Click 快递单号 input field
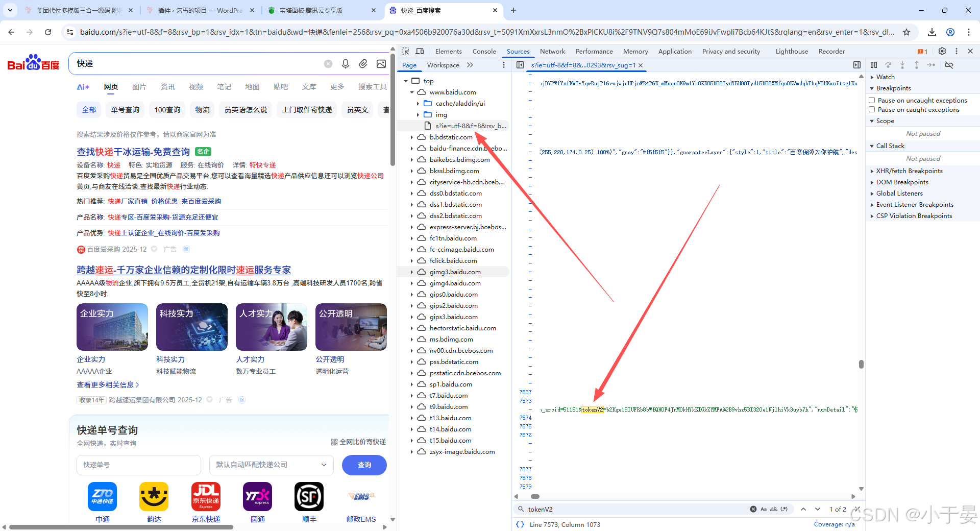Image resolution: width=980 pixels, height=531 pixels. point(139,465)
